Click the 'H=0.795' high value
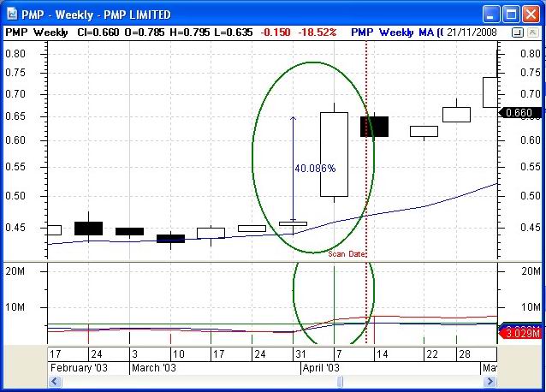This screenshot has width=546, height=392. tap(190, 33)
